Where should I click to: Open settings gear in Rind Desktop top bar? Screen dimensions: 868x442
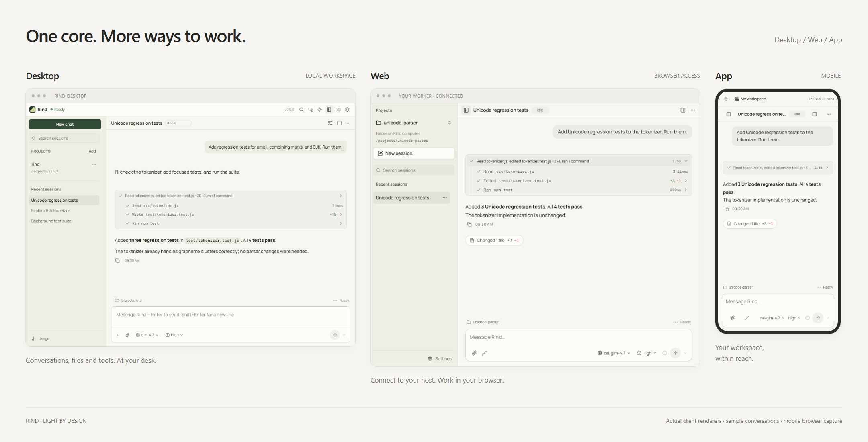pyautogui.click(x=348, y=110)
